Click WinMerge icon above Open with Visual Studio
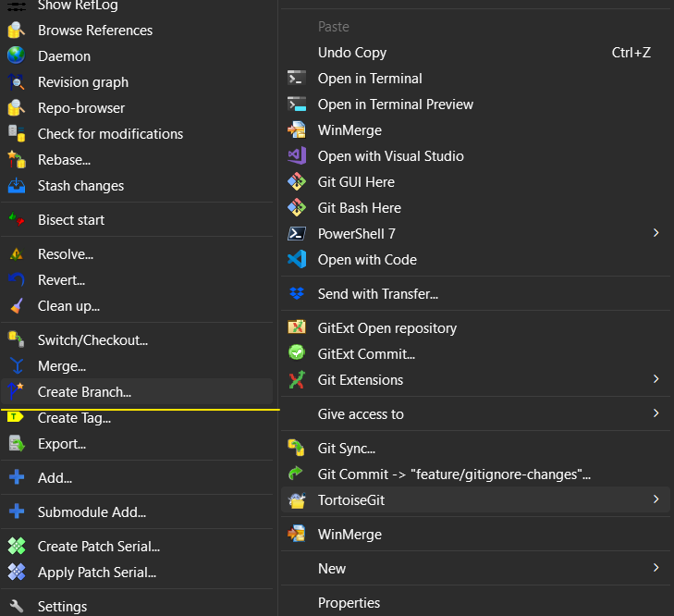674x616 pixels. point(297,129)
